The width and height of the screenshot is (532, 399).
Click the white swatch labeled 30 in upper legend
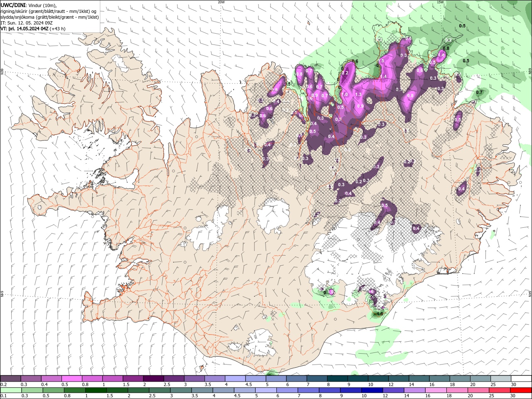[x=521, y=379]
